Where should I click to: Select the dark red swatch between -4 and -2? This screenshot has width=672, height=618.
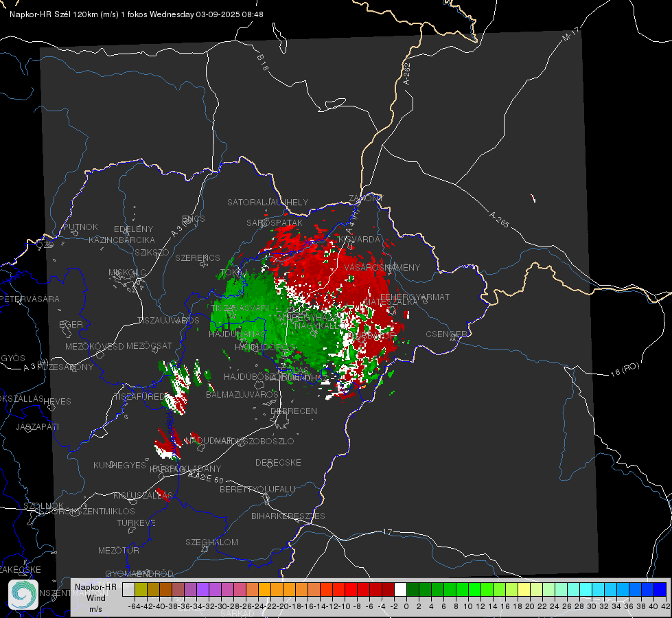coord(389,590)
